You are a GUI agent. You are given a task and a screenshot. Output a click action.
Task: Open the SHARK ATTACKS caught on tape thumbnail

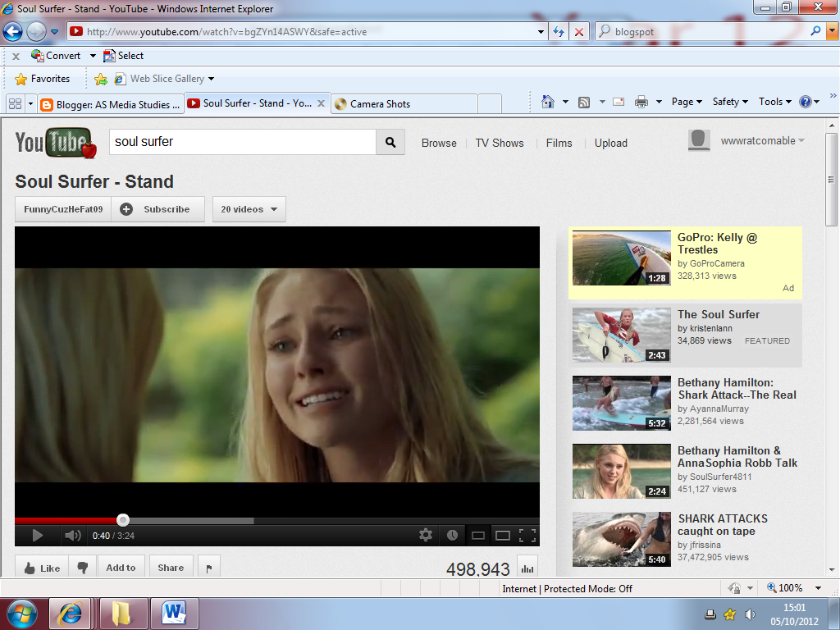622,540
